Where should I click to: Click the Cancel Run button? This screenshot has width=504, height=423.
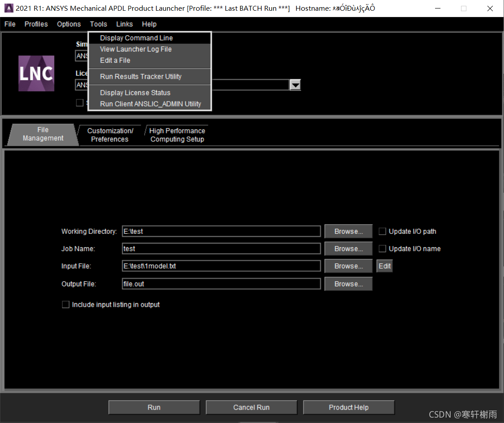tap(251, 407)
